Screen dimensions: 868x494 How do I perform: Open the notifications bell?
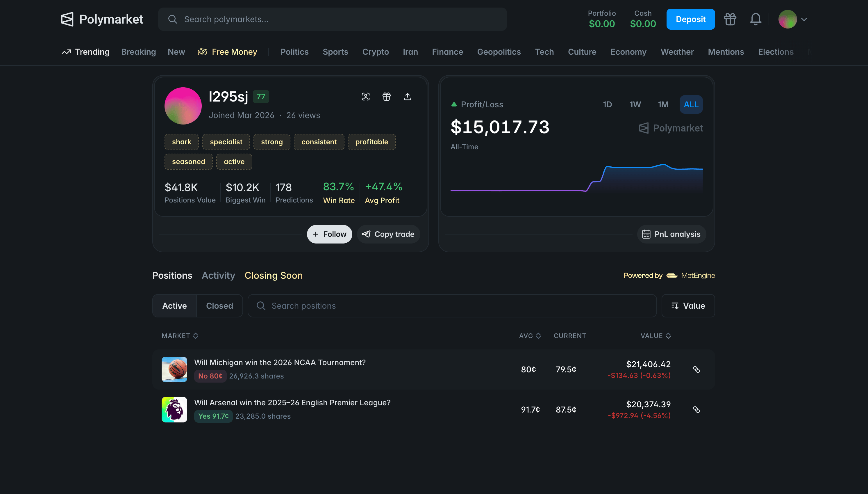tap(756, 19)
